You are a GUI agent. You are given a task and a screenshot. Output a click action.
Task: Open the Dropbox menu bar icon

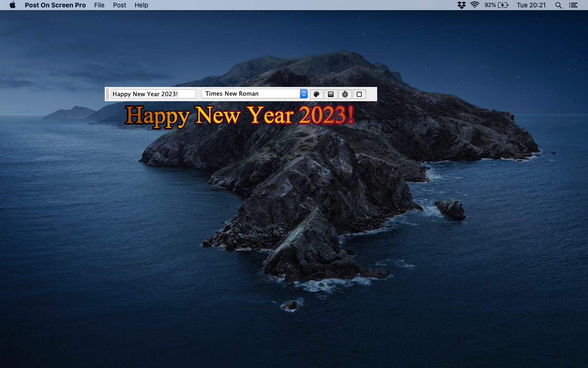461,5
